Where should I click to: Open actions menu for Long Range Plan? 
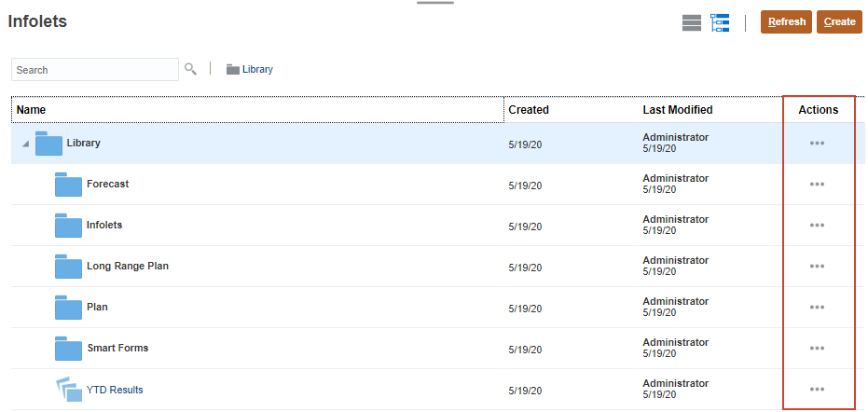[x=818, y=267]
